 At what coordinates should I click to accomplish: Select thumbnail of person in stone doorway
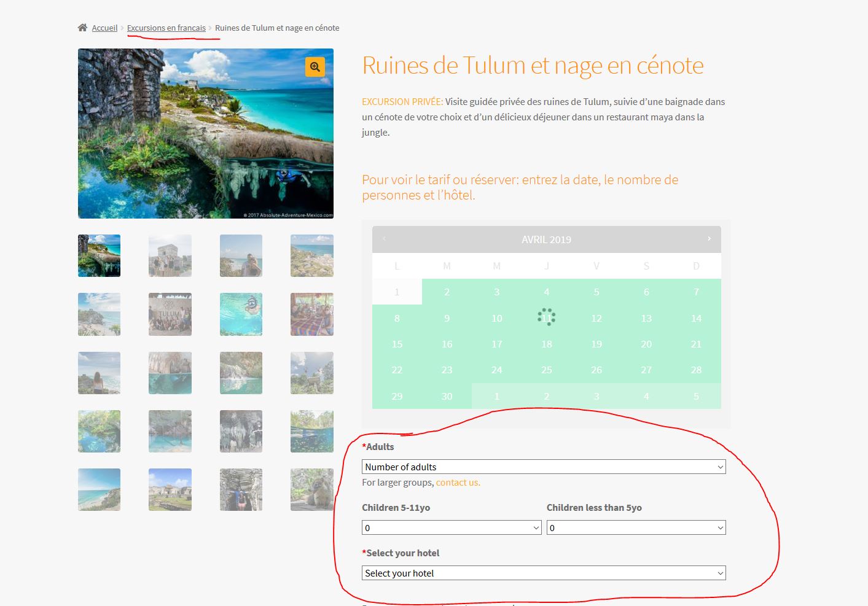241,489
